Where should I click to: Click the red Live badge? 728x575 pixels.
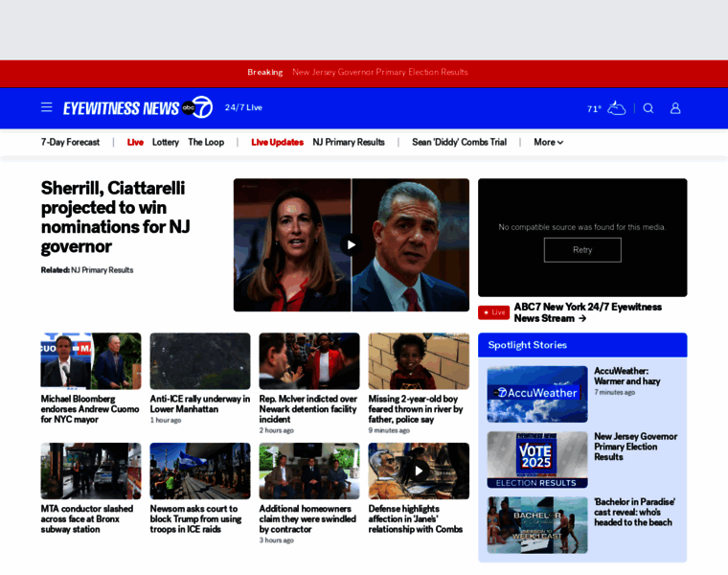click(x=493, y=312)
